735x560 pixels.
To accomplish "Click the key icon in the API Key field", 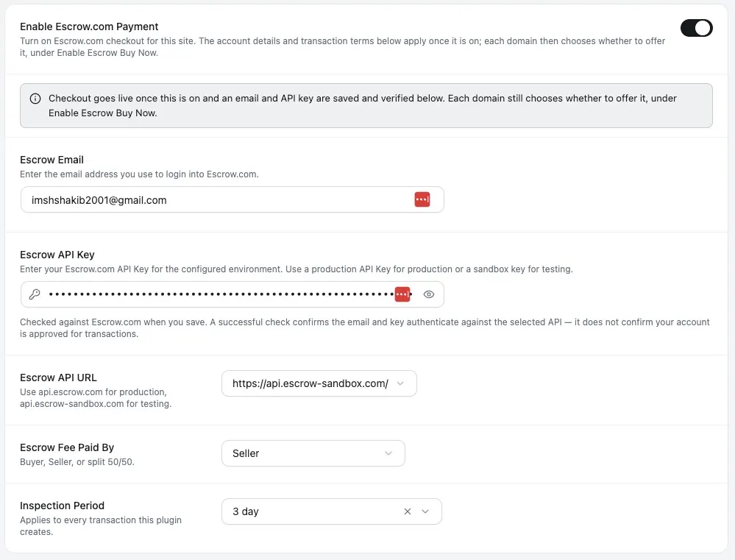I will (35, 294).
